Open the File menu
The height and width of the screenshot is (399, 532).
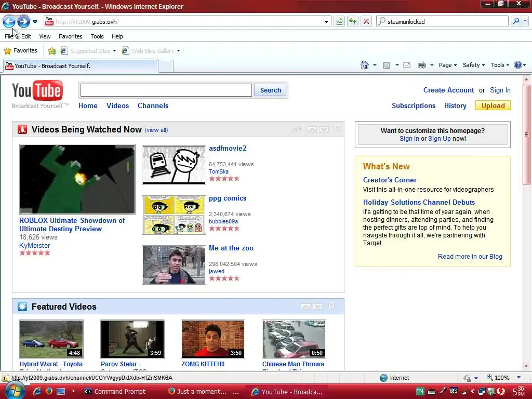8,36
